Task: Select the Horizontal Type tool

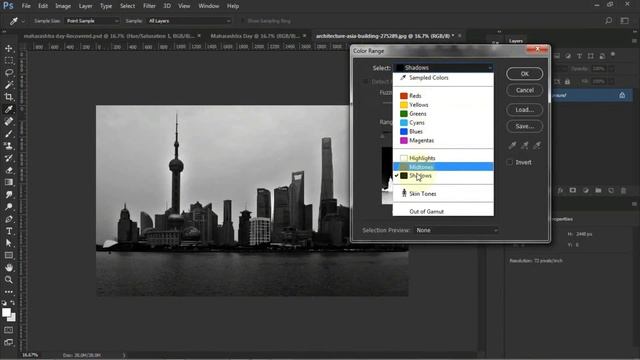Action: click(x=9, y=231)
